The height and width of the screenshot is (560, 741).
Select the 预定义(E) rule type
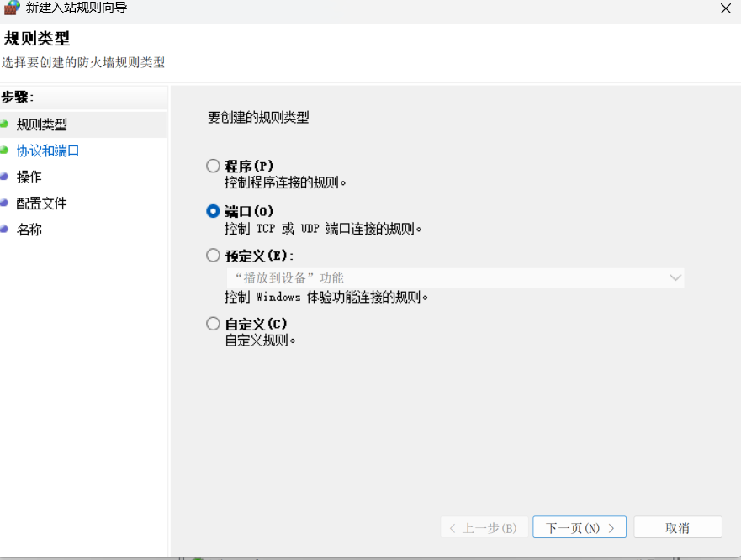click(213, 256)
